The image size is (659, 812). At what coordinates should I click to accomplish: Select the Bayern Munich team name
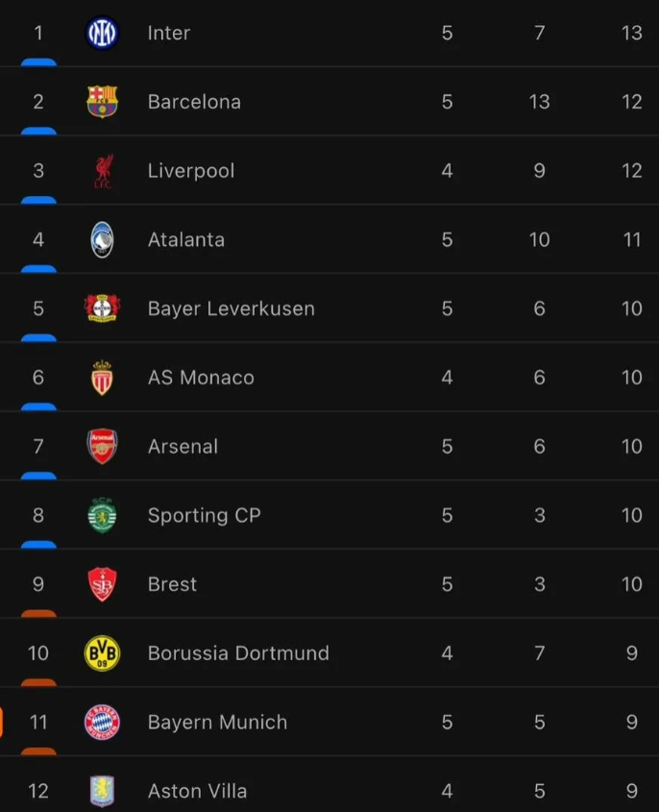[217, 722]
